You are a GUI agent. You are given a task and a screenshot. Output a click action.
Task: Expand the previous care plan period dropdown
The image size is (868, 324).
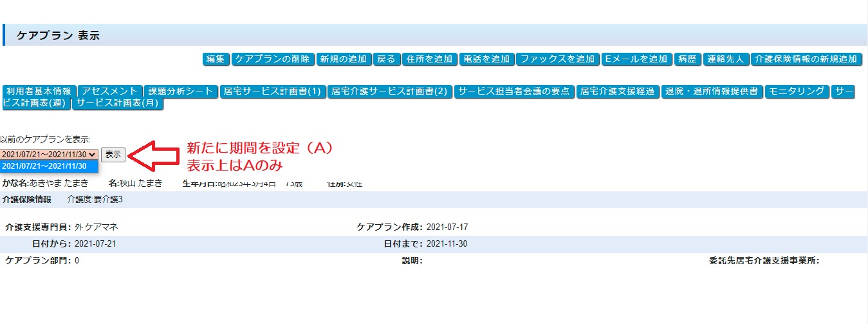(x=50, y=155)
